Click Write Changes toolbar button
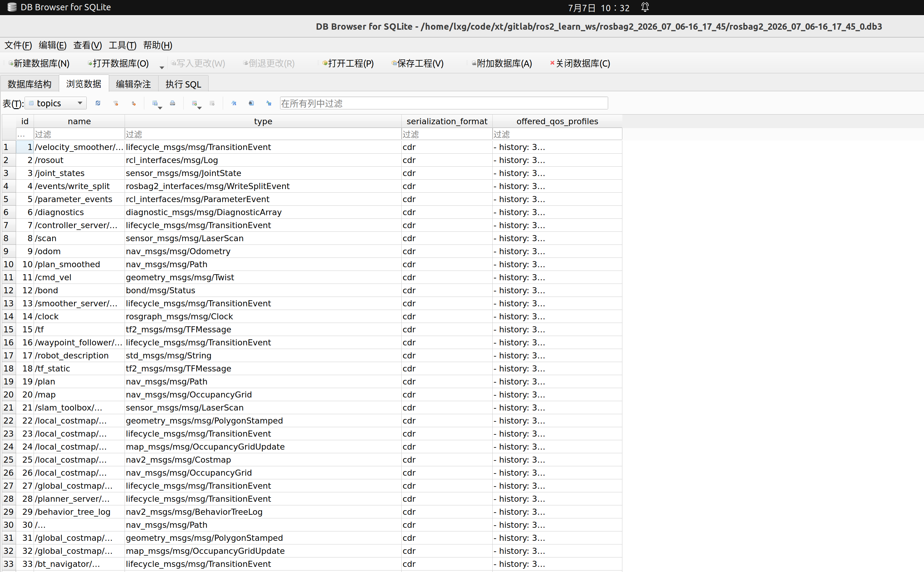Viewport: 924px width, 572px height. click(198, 63)
